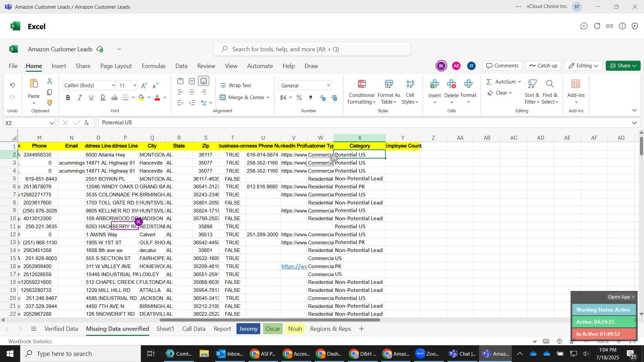
Task: Toggle Wrap Text
Action: tap(235, 85)
